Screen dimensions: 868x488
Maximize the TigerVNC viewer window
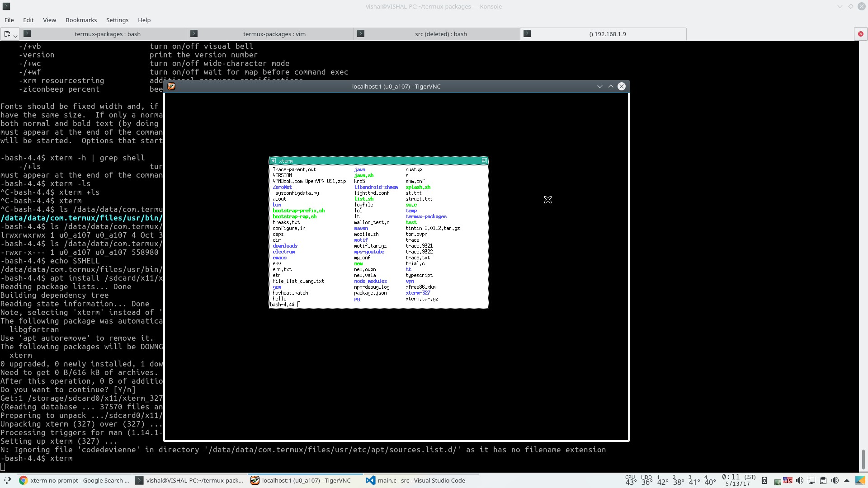[x=611, y=86]
